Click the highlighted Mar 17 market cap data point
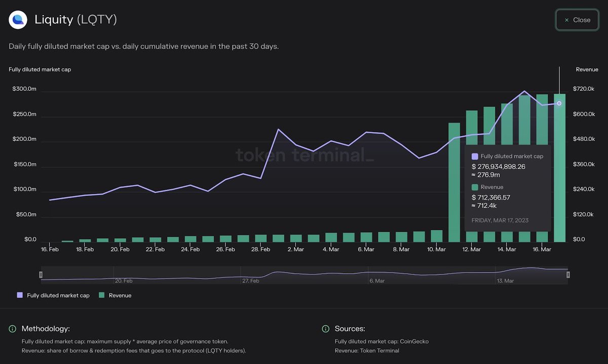The width and height of the screenshot is (608, 364). pyautogui.click(x=559, y=103)
